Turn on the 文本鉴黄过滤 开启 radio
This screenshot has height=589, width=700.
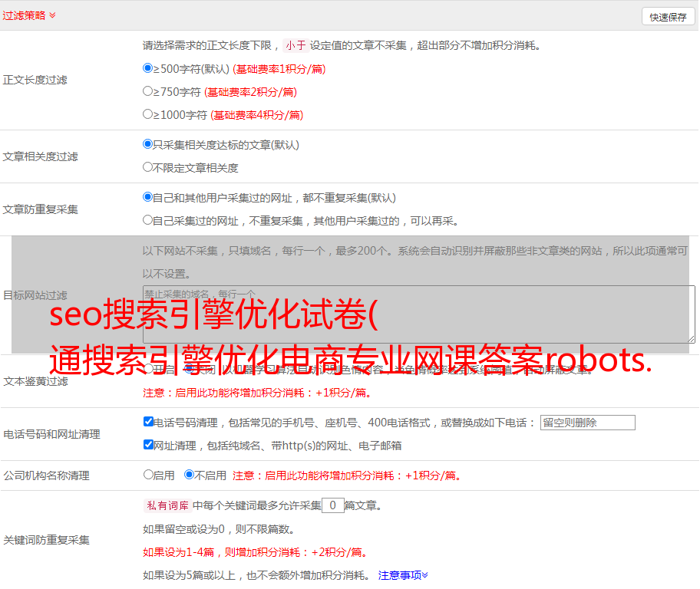(148, 370)
